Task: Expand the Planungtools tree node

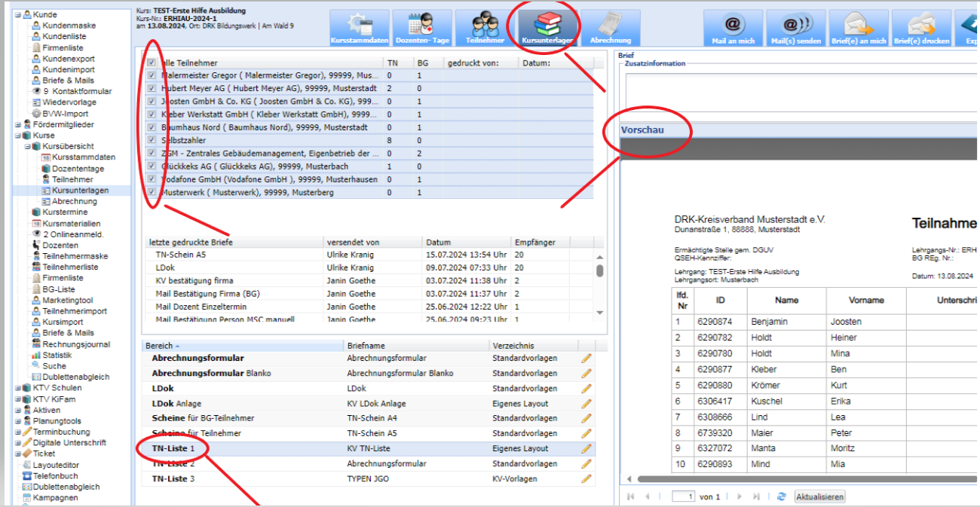Action: tap(17, 421)
